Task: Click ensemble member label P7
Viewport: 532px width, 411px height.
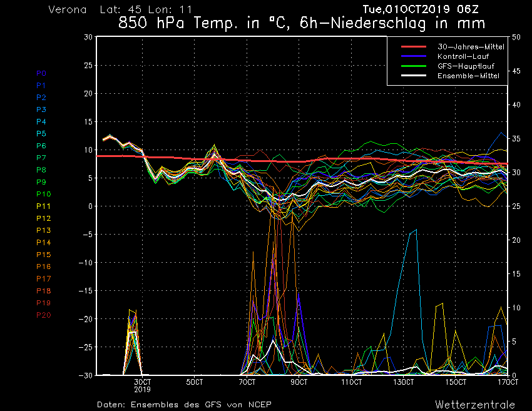Action: point(41,158)
